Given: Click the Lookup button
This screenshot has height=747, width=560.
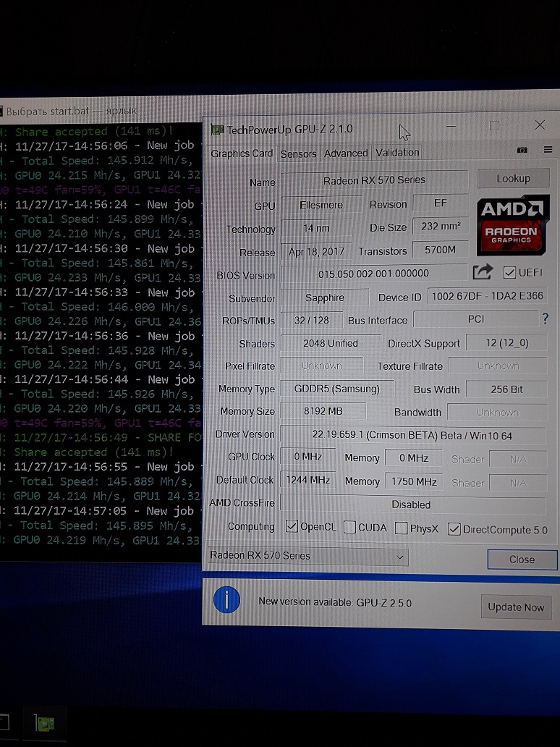Looking at the screenshot, I should pos(514,178).
